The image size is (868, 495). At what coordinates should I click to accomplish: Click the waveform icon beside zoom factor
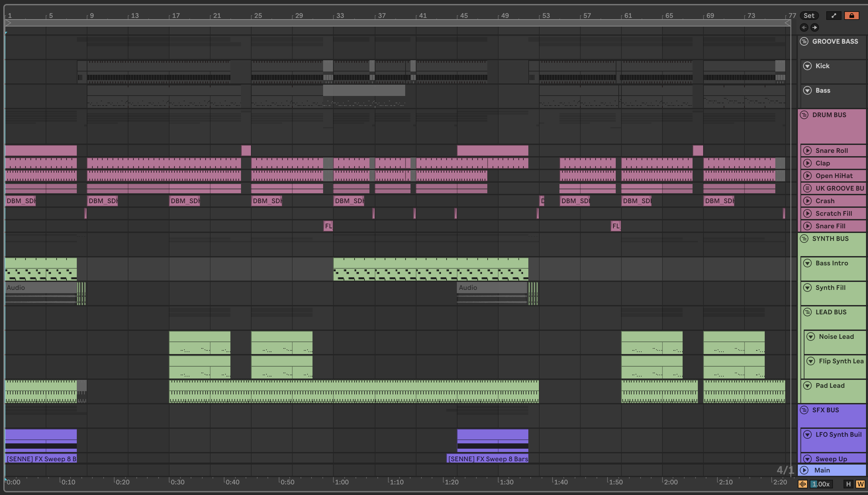803,484
